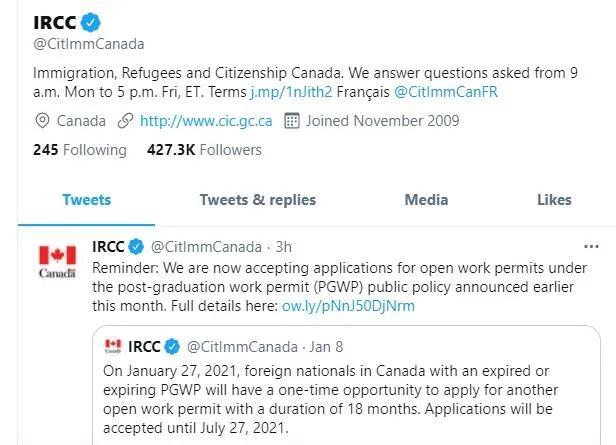The image size is (616, 445).
Task: Open the quoted Jan 8 tweet about PGWP
Action: tap(346, 387)
